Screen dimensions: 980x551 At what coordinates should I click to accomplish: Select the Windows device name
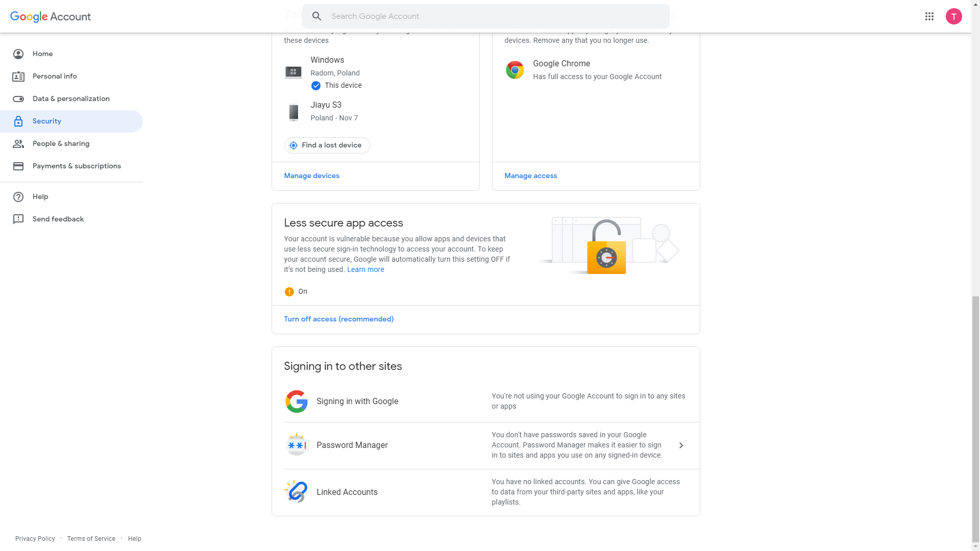pos(327,60)
